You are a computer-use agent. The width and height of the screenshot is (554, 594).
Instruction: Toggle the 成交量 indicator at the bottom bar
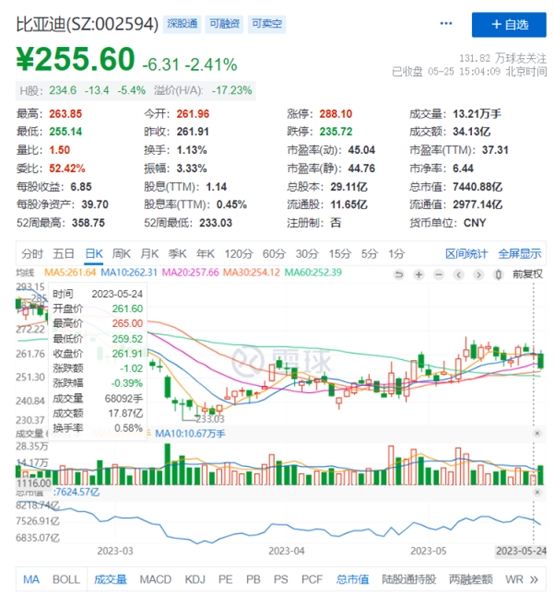click(x=110, y=579)
